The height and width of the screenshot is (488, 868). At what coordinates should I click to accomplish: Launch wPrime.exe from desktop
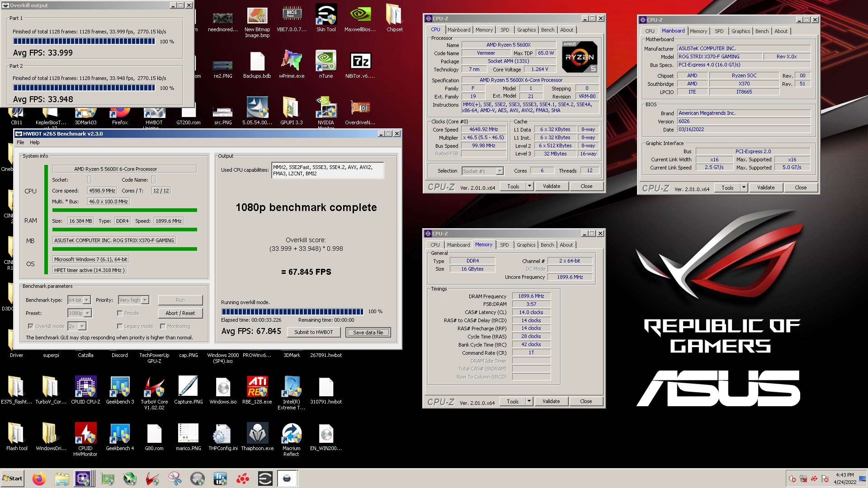click(x=292, y=65)
